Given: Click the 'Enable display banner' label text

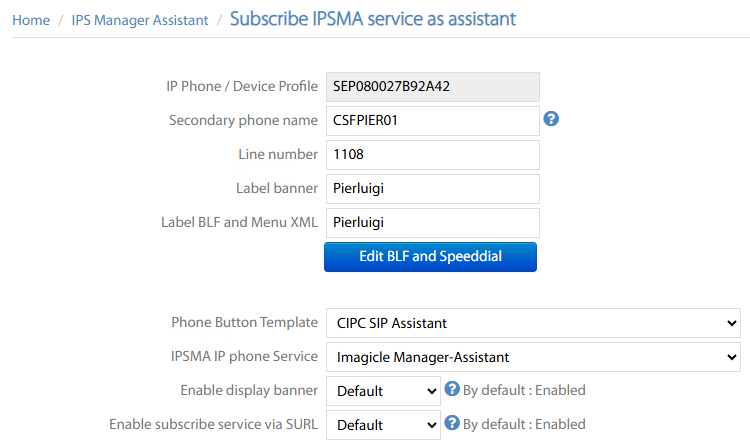Looking at the screenshot, I should click(x=249, y=390).
